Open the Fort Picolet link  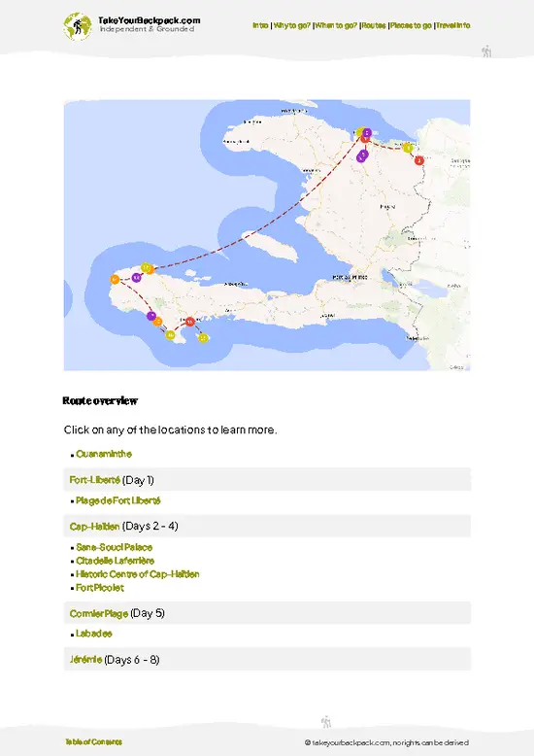tap(100, 588)
